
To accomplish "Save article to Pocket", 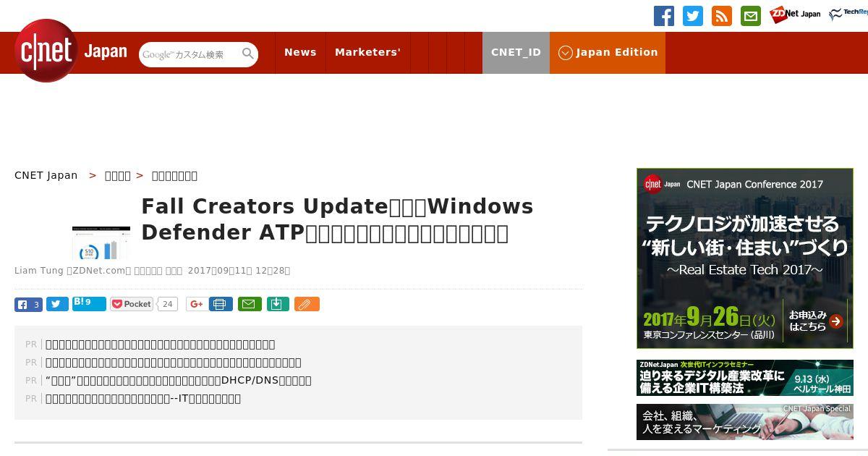I will (131, 304).
